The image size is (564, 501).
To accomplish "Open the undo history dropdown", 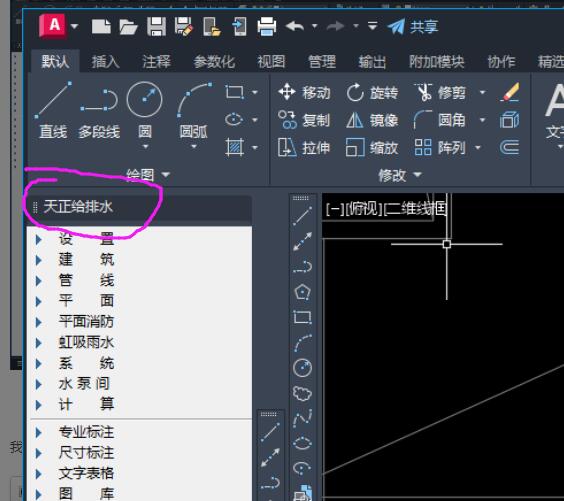I will [x=314, y=26].
